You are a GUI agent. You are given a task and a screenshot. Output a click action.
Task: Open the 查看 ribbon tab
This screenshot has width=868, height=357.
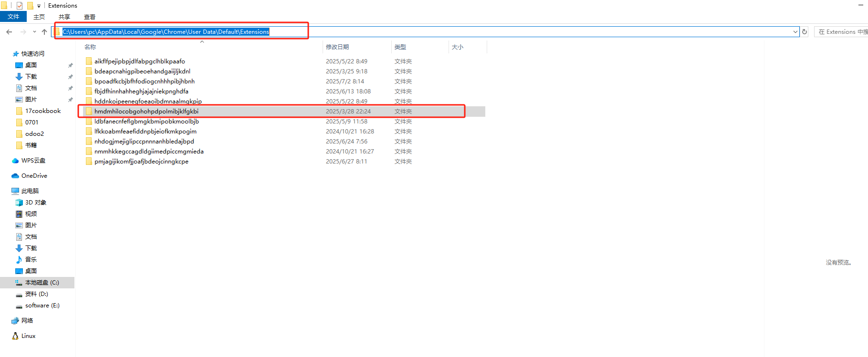point(90,17)
